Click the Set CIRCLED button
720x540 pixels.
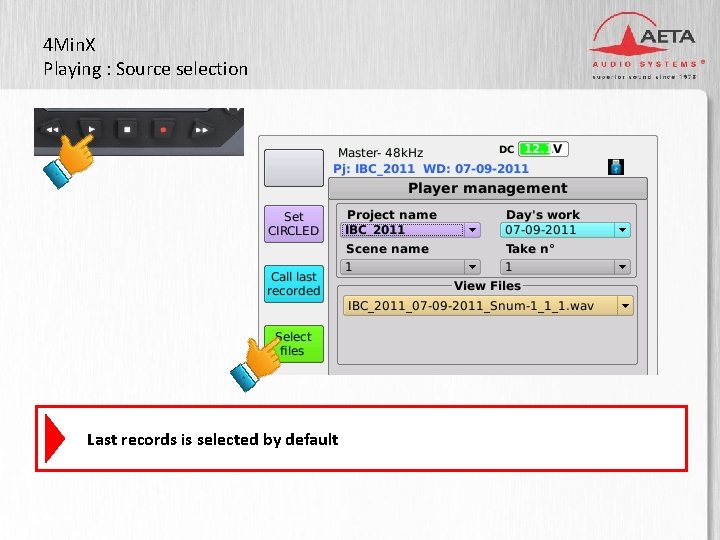tap(294, 224)
